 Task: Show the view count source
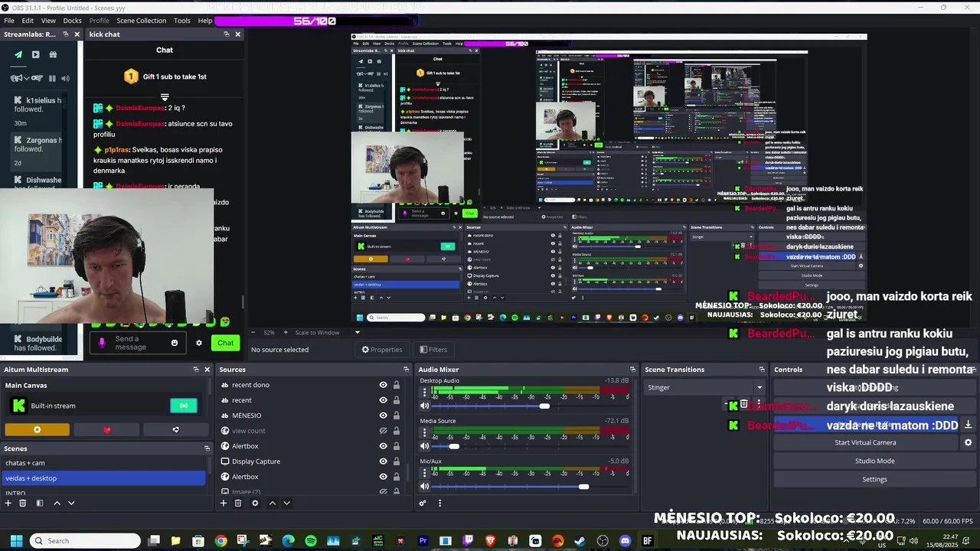click(383, 431)
